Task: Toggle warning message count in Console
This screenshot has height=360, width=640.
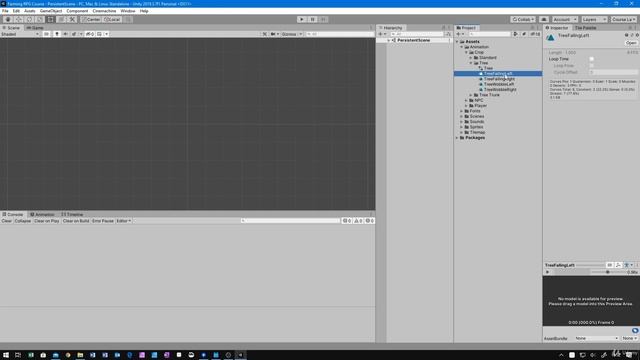Action: (x=358, y=221)
